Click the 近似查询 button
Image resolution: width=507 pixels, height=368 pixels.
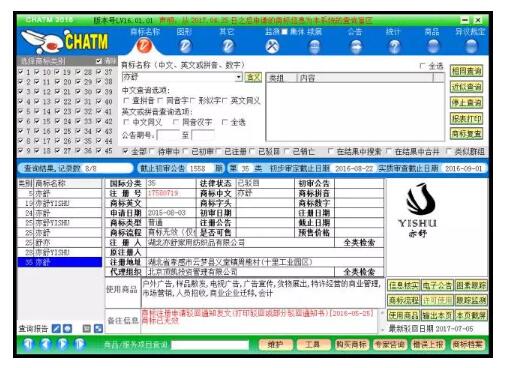[x=466, y=87]
